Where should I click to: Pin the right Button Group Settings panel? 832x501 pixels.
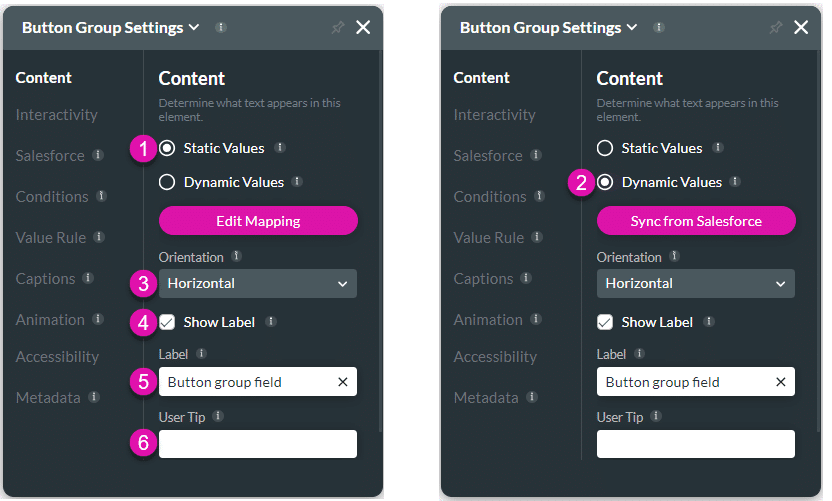775,28
